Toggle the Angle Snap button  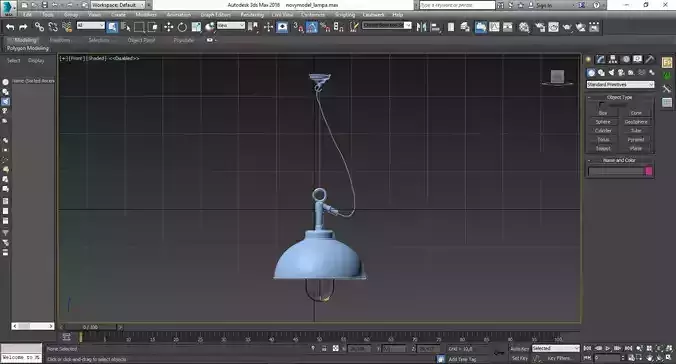(312, 27)
